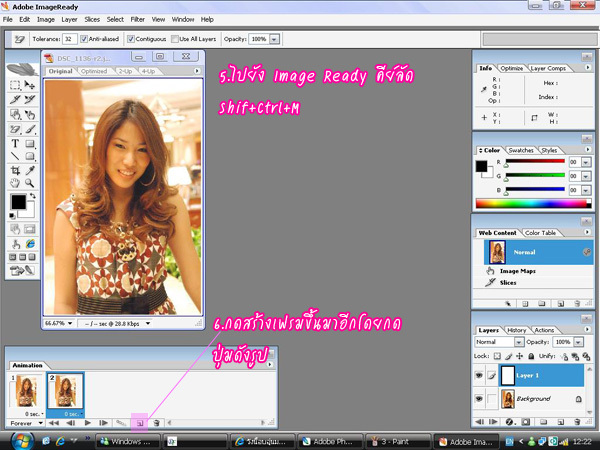600x450 pixels.
Task: Click the foreground color swatch in toolbox
Action: pyautogui.click(x=18, y=202)
